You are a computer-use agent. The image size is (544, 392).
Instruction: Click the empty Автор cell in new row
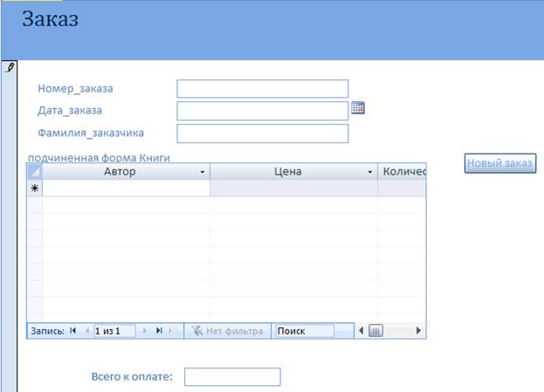coord(126,188)
